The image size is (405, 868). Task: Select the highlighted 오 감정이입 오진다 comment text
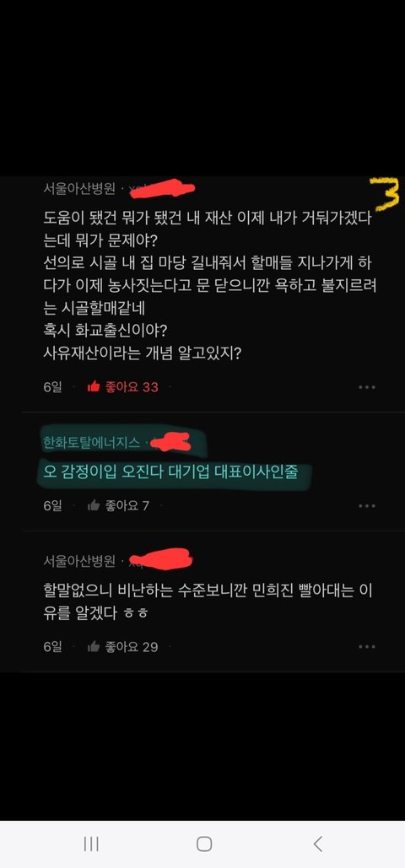tap(170, 472)
